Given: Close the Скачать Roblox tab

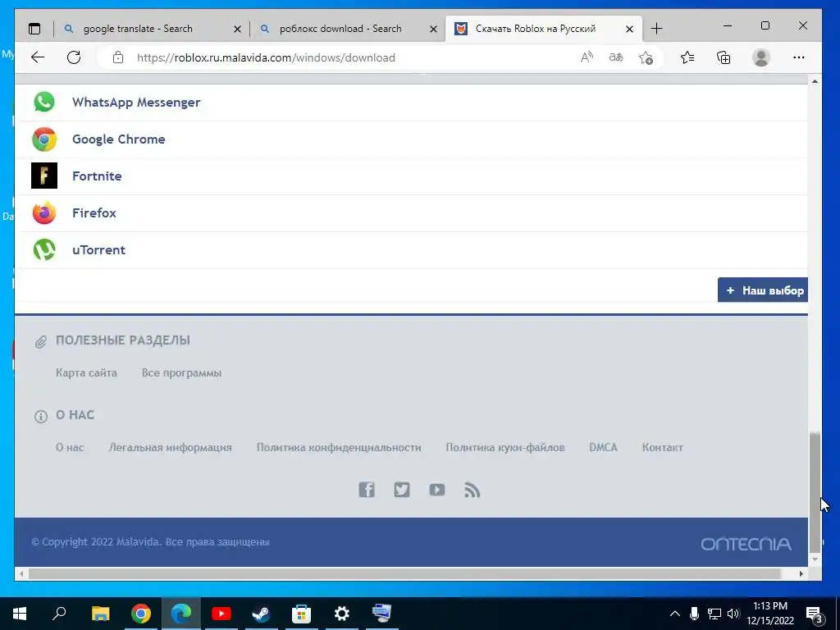Looking at the screenshot, I should pyautogui.click(x=629, y=29).
